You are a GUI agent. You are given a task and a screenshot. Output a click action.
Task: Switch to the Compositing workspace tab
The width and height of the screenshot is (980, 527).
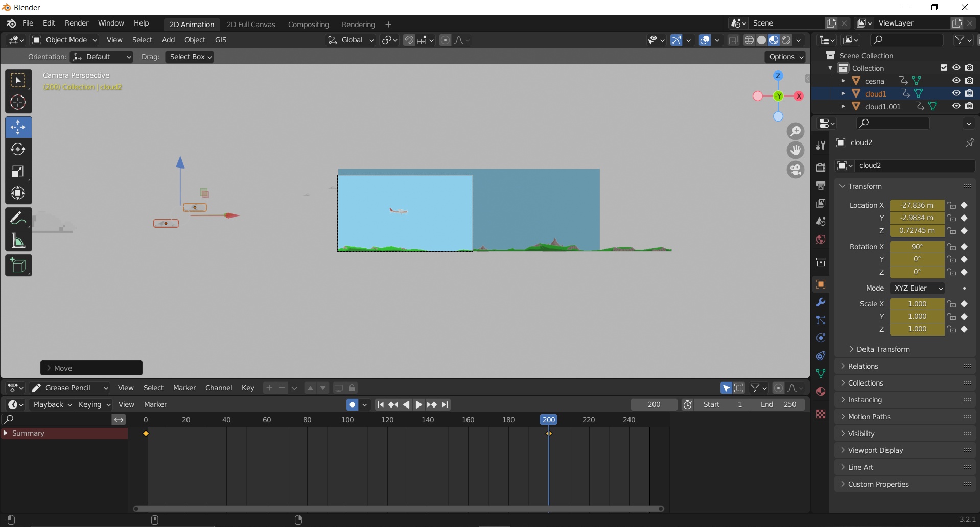click(x=309, y=25)
